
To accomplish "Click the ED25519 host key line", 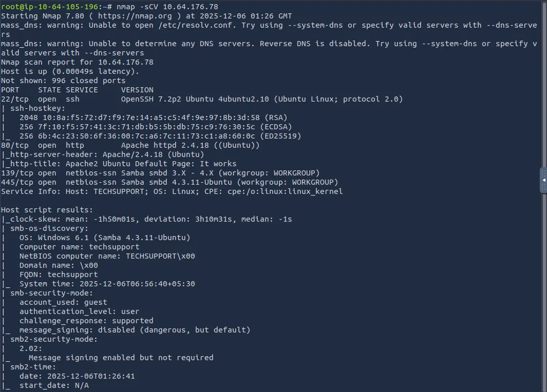I will pyautogui.click(x=160, y=136).
